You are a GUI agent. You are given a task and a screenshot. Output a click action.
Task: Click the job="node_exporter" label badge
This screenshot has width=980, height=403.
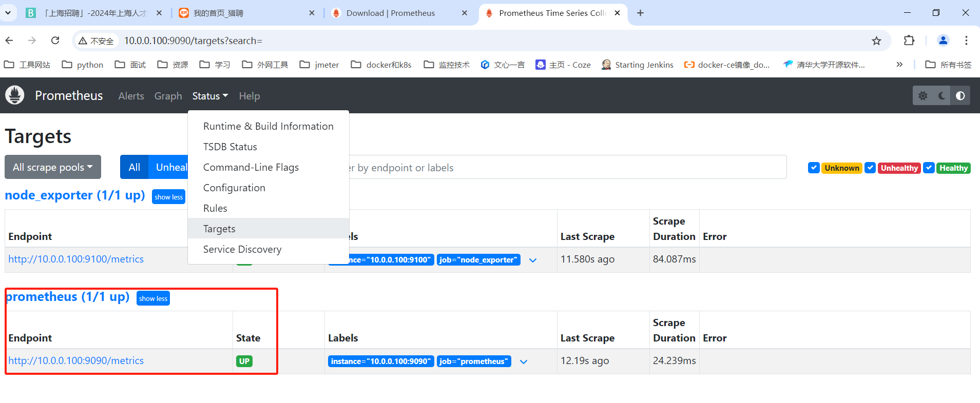coord(478,260)
